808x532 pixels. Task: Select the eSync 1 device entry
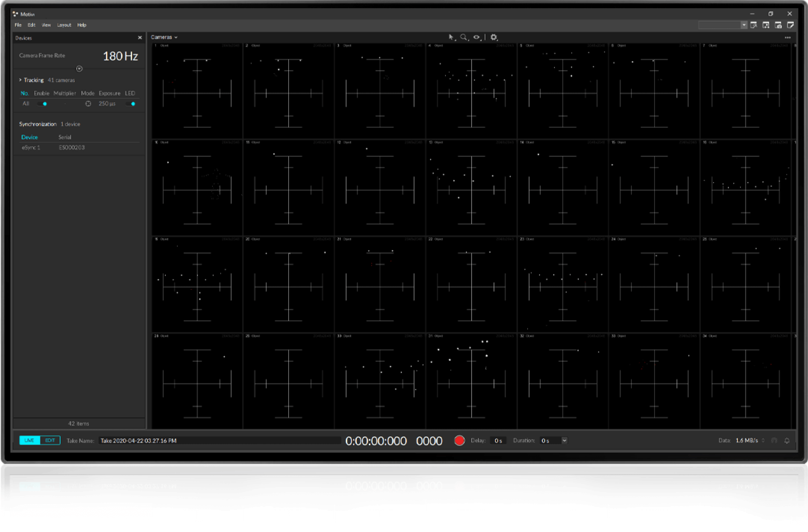[x=30, y=147]
